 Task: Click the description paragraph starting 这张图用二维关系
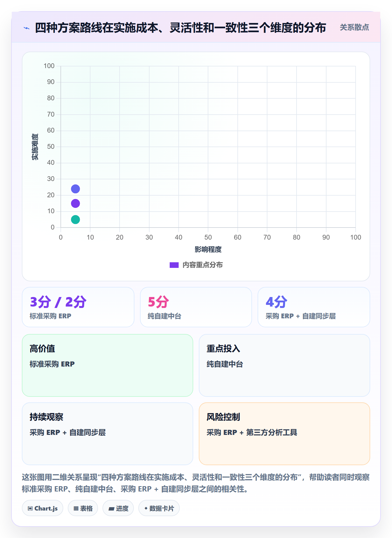[196, 483]
